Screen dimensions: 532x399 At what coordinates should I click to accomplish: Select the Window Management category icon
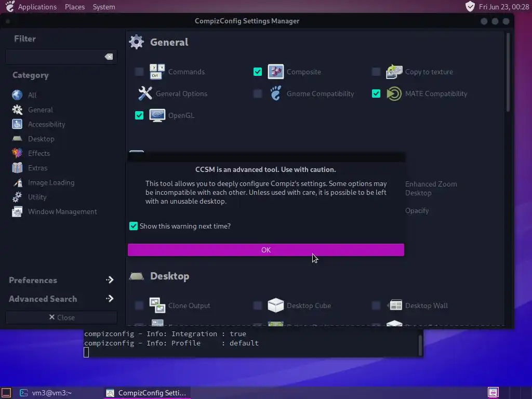click(17, 211)
